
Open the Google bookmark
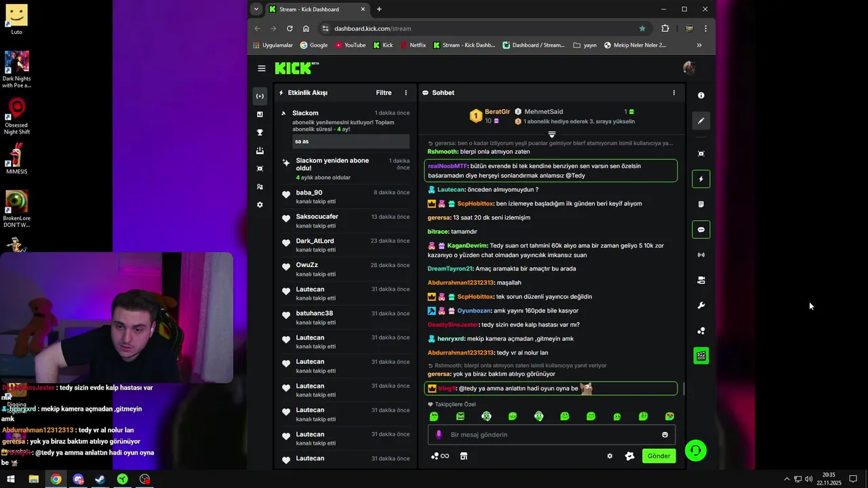314,45
